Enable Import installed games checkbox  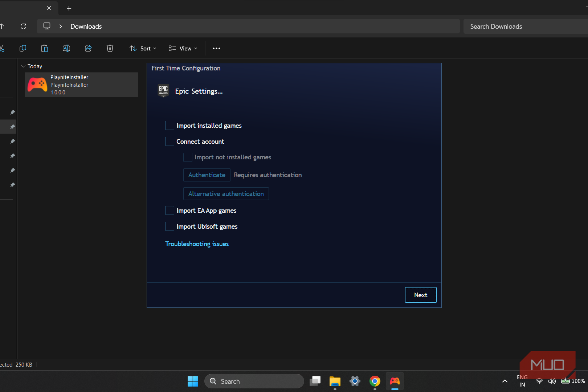pos(170,126)
